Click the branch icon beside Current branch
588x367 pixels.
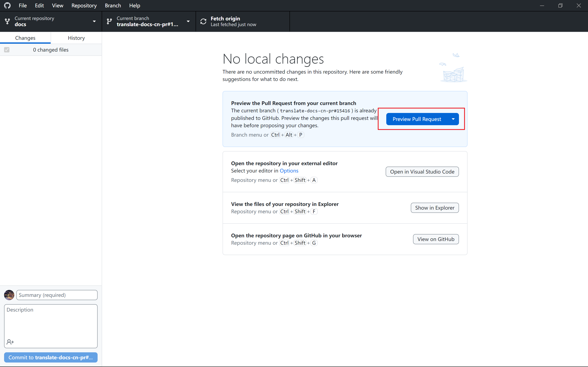point(109,21)
